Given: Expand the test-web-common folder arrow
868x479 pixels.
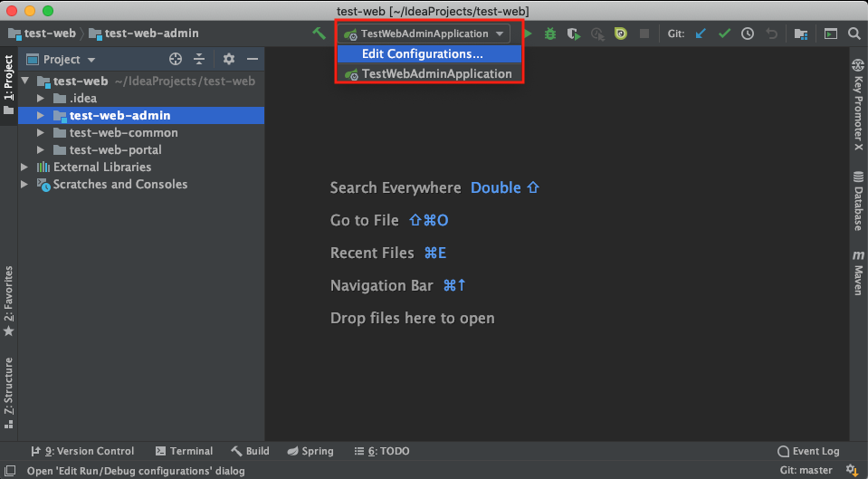Looking at the screenshot, I should tap(41, 132).
